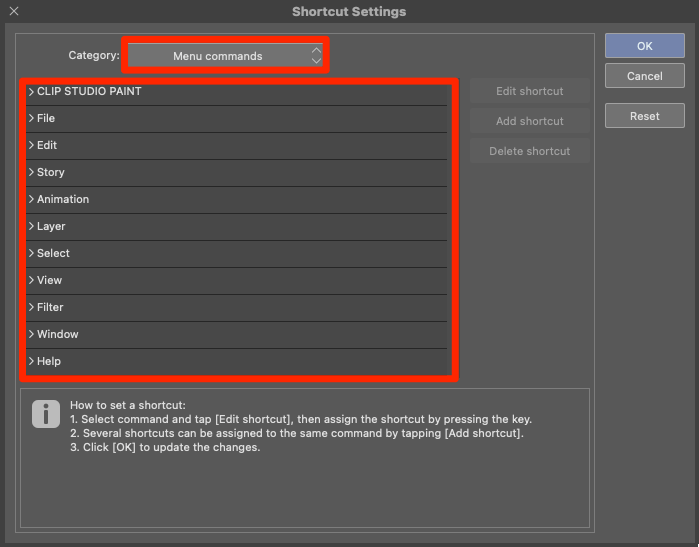699x547 pixels.
Task: Expand the Select chevron
Action: click(31, 253)
